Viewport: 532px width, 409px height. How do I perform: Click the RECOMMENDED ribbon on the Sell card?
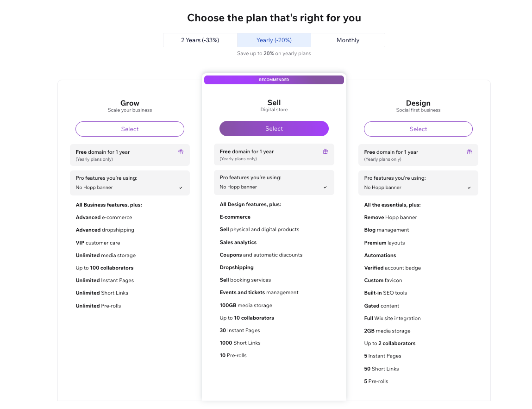pyautogui.click(x=274, y=79)
